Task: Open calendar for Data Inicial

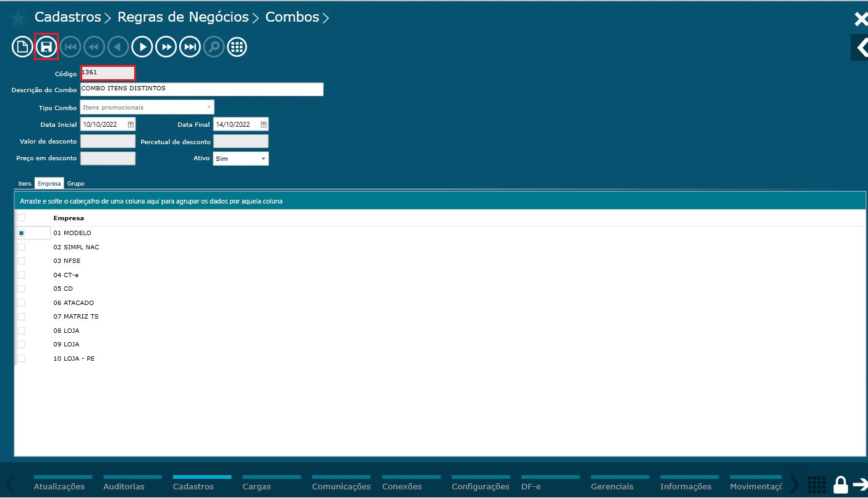Action: (130, 124)
